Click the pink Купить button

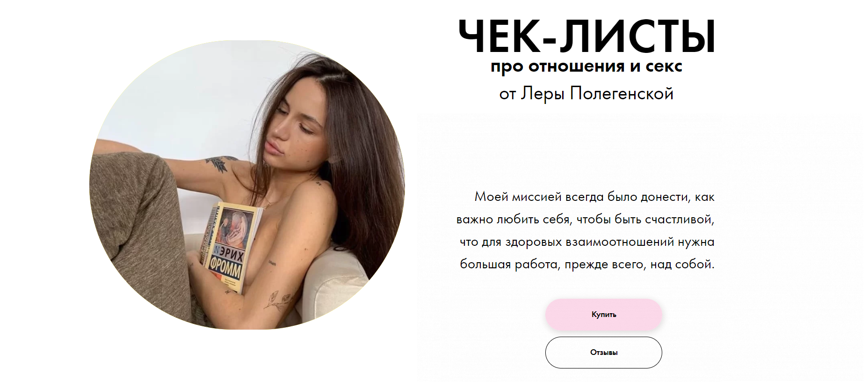click(x=603, y=315)
